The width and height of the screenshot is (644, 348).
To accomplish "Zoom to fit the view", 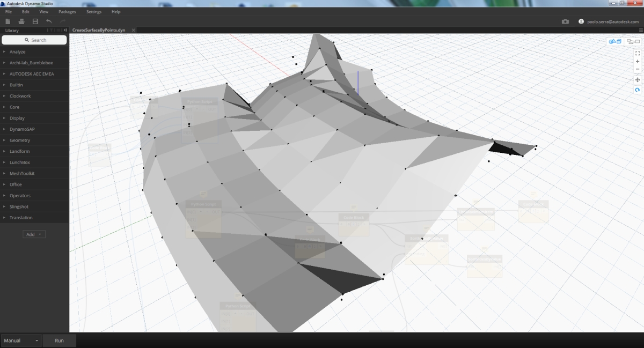I will [638, 53].
